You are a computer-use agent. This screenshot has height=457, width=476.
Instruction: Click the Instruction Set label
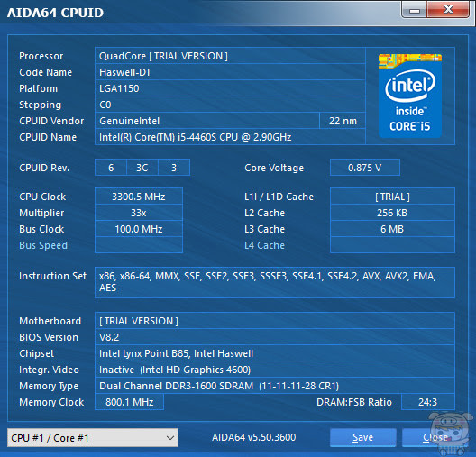52,276
